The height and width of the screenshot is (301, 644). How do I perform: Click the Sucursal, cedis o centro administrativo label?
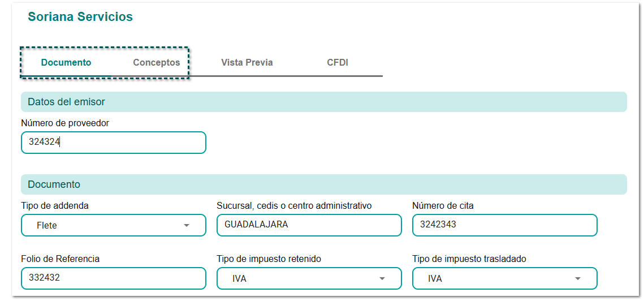[x=294, y=206]
